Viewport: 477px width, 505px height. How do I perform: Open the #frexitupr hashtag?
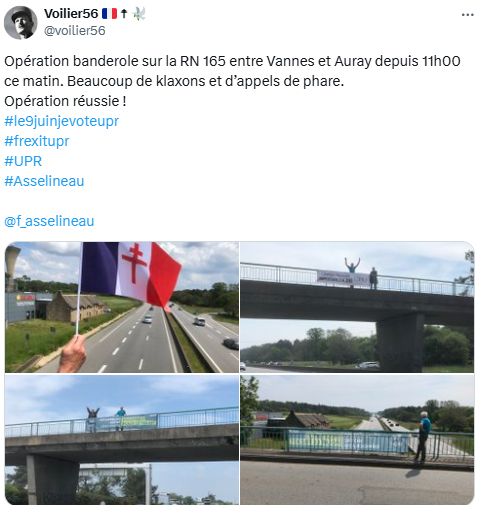tap(37, 141)
